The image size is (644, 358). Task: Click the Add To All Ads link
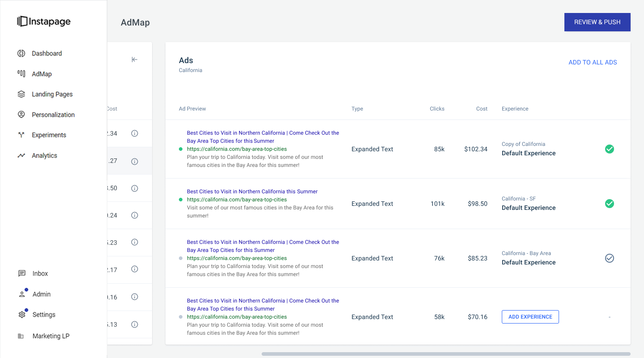pos(593,62)
